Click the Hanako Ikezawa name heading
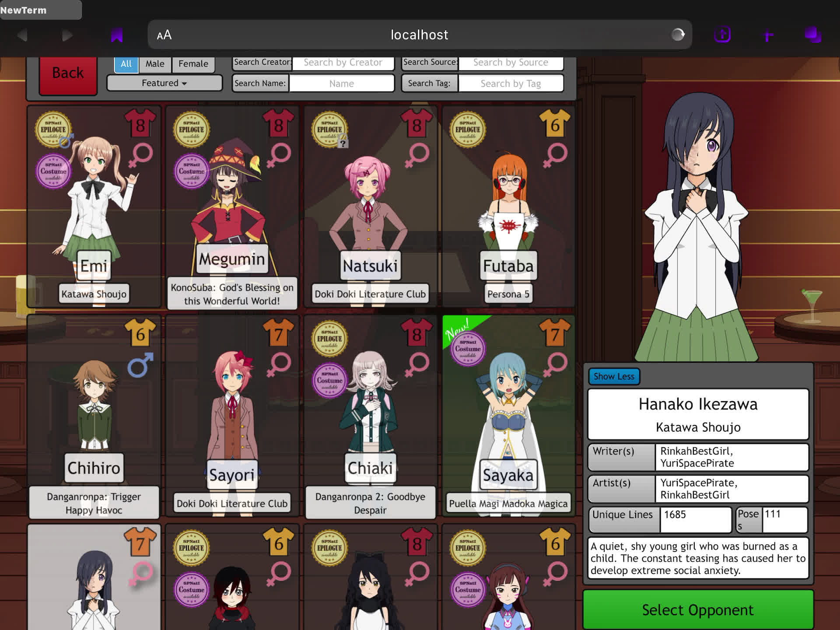Viewport: 840px width, 630px height. click(x=698, y=404)
